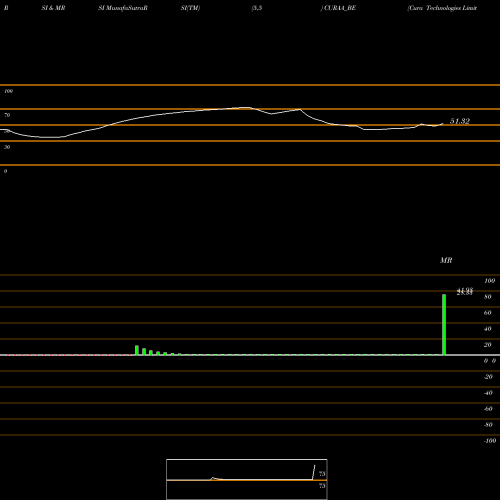
Task: Click the lower chart axis label 60
Action: click(487, 313)
